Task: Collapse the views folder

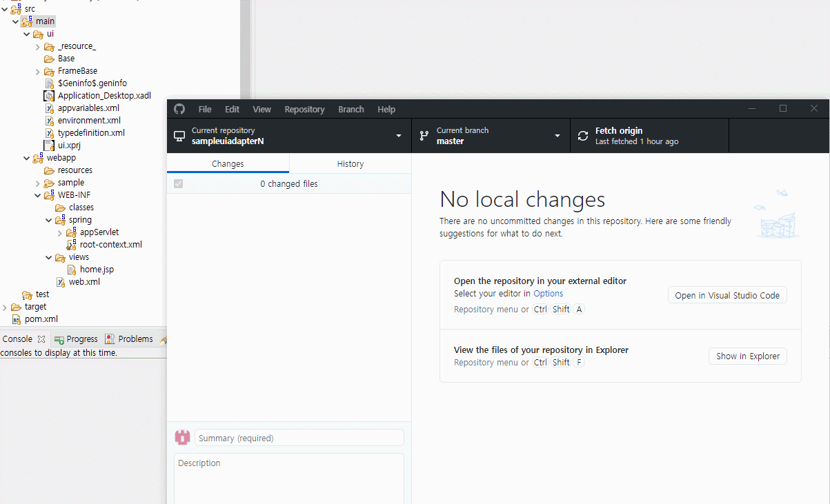Action: [x=48, y=257]
